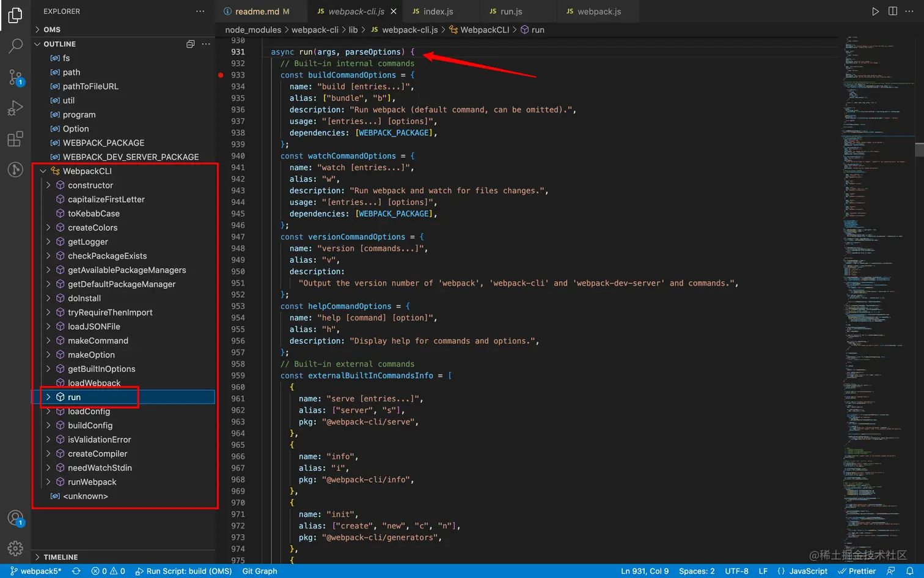Collapse all items in Outline panel
The width and height of the screenshot is (924, 578).
pyautogui.click(x=190, y=44)
